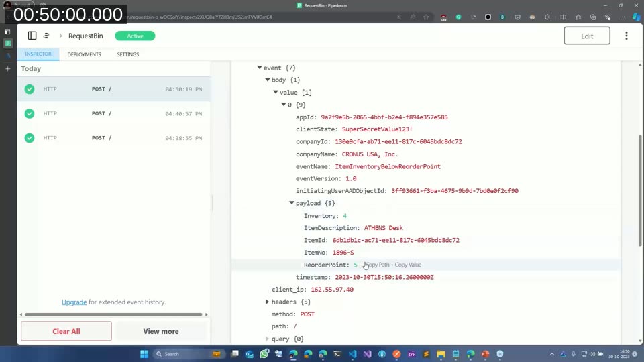Viewport: 644px width, 362px height.
Task: Click the eventName value ItemInventoryBelowReorderPoint
Action: click(388, 166)
